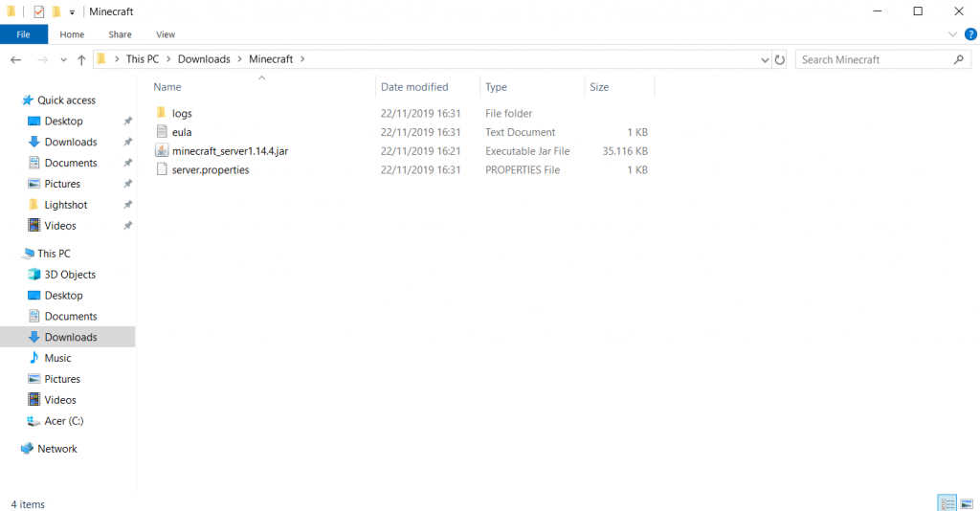Open Desktop under This PC
This screenshot has height=511, width=980.
click(55, 296)
